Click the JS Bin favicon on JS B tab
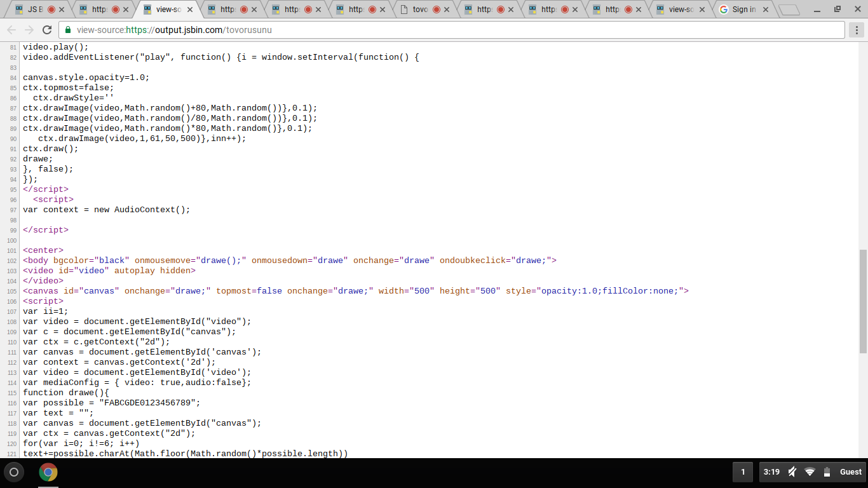The height and width of the screenshot is (488, 868). click(19, 10)
